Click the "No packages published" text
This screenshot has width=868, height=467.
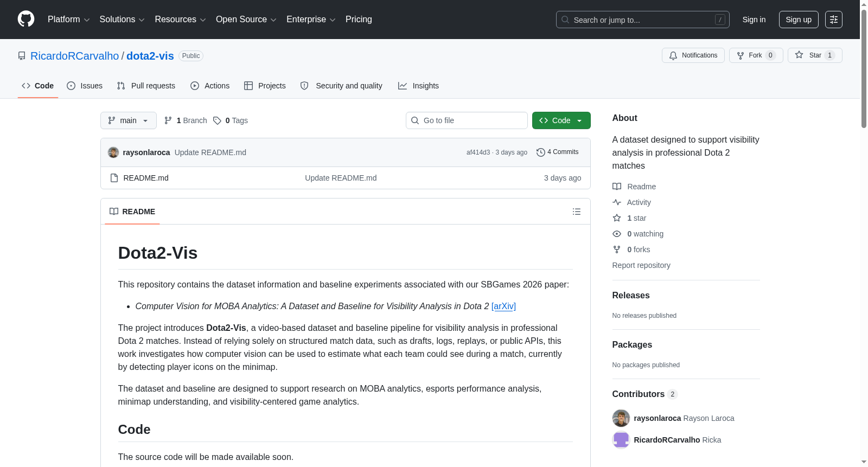click(646, 365)
